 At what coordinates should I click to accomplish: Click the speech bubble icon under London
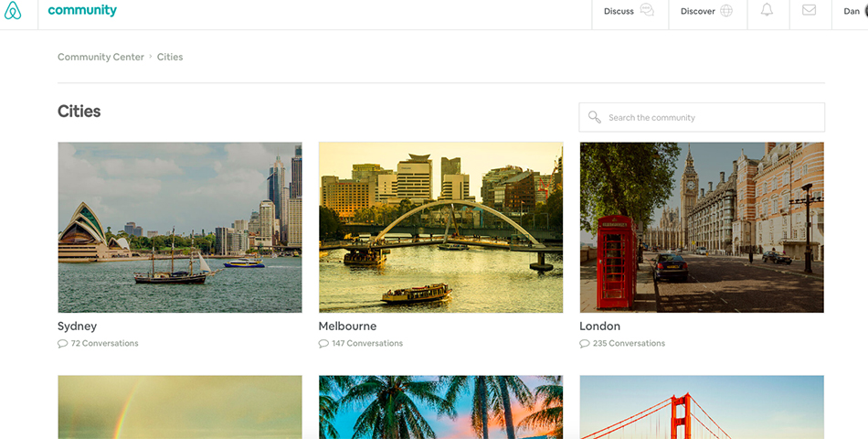tap(585, 344)
